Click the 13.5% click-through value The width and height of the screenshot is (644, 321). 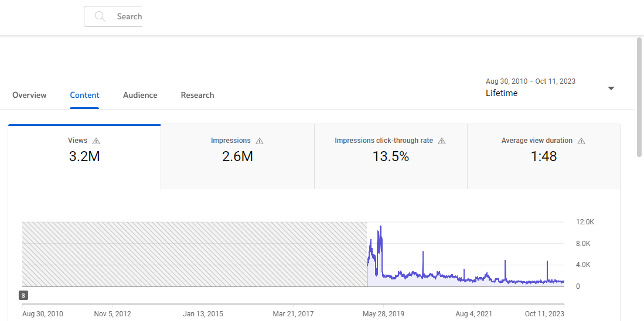click(x=391, y=156)
